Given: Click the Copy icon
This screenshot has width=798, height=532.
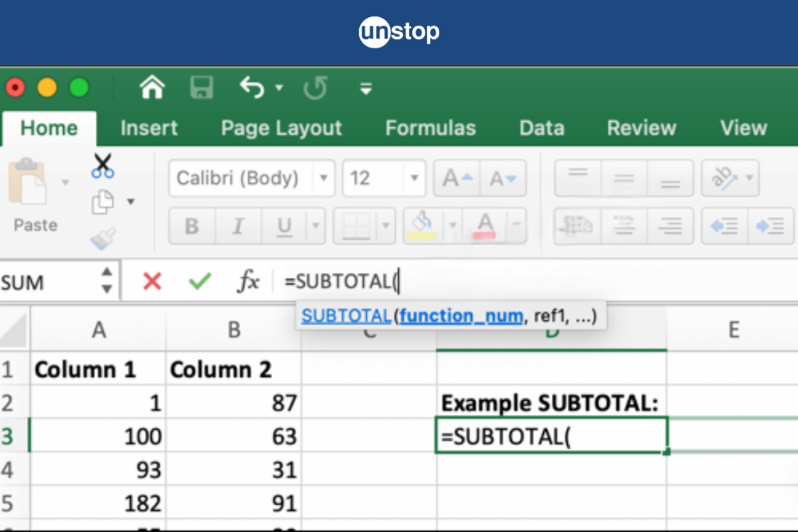Looking at the screenshot, I should coord(104,202).
